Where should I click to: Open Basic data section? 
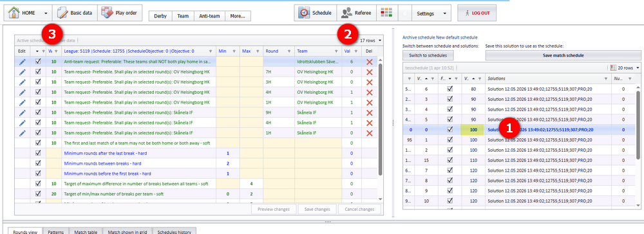click(x=75, y=13)
